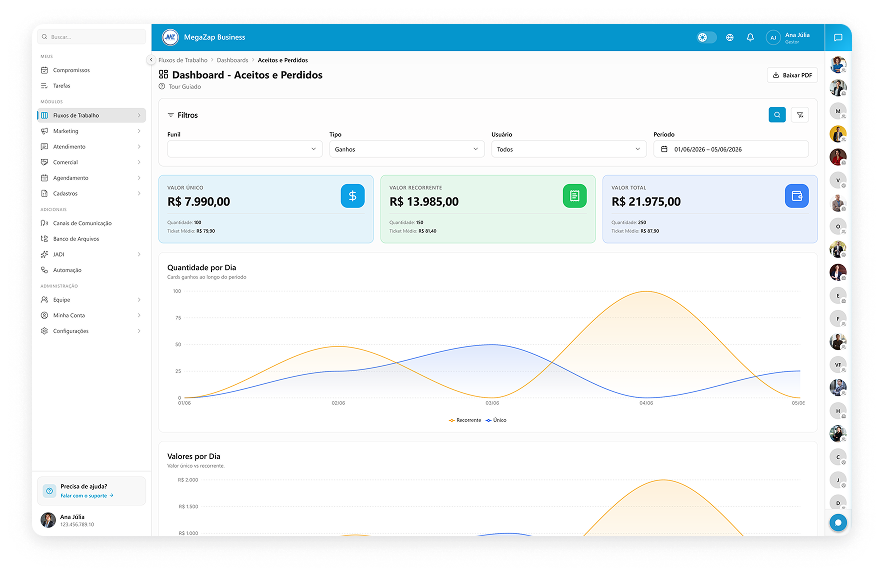The height and width of the screenshot is (568, 884).
Task: Click the calendar icon in Período field
Action: tap(664, 149)
